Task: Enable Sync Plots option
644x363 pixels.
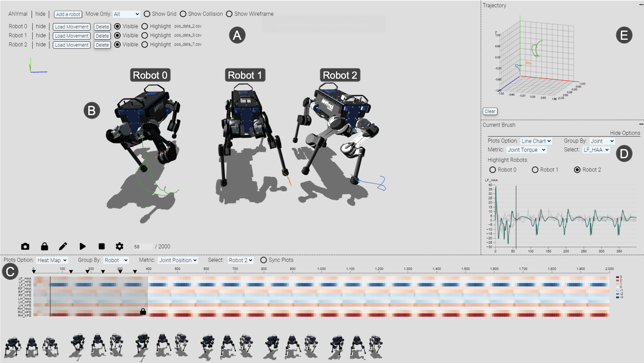Action: [x=263, y=260]
